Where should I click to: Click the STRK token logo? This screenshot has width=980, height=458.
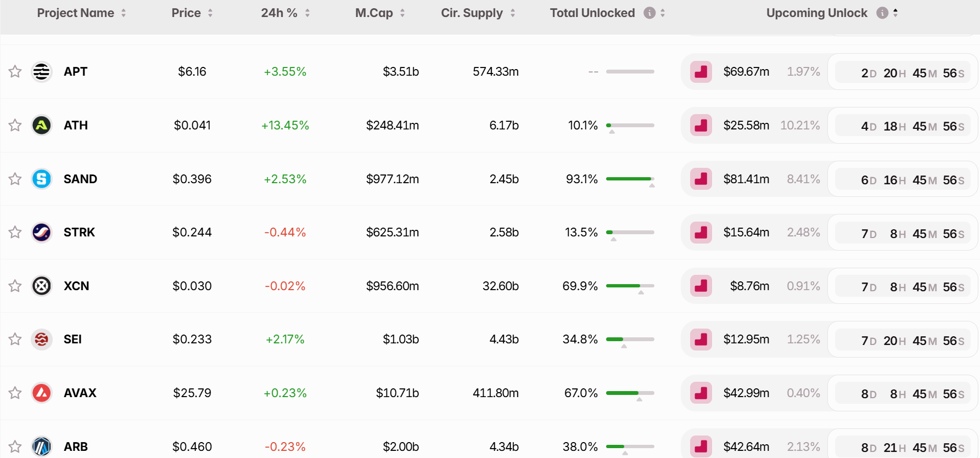42,233
